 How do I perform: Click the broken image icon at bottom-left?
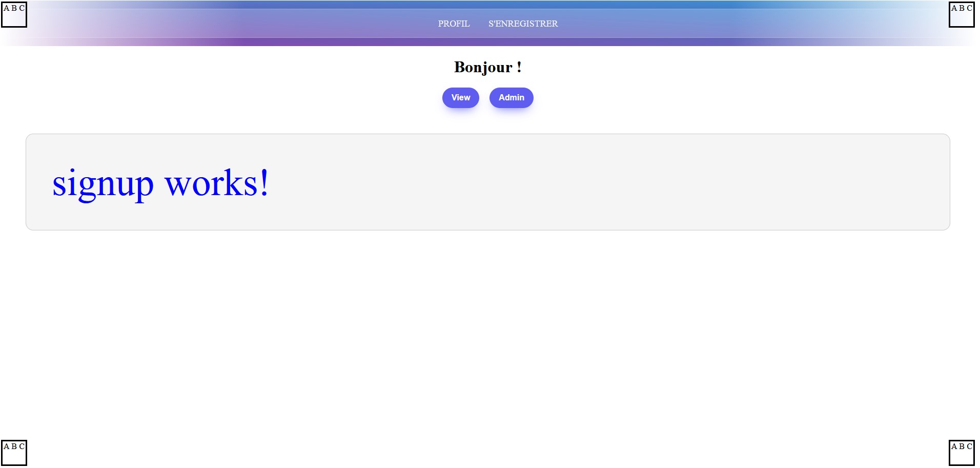[x=14, y=452]
